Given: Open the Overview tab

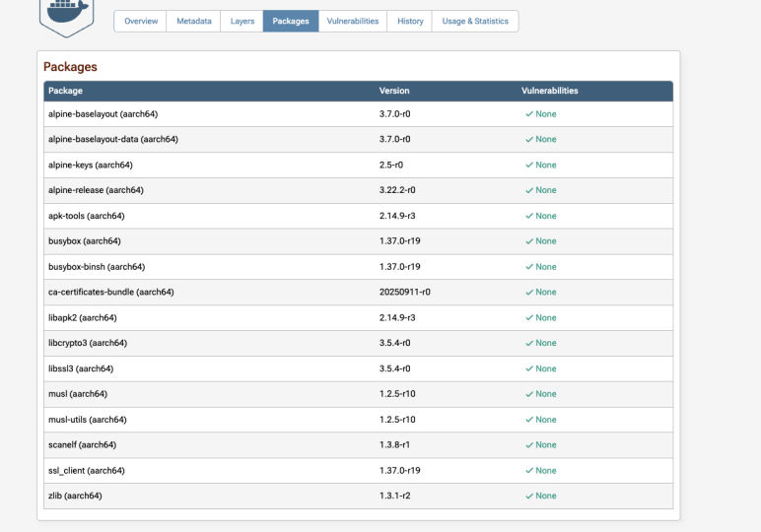Looking at the screenshot, I should [141, 22].
